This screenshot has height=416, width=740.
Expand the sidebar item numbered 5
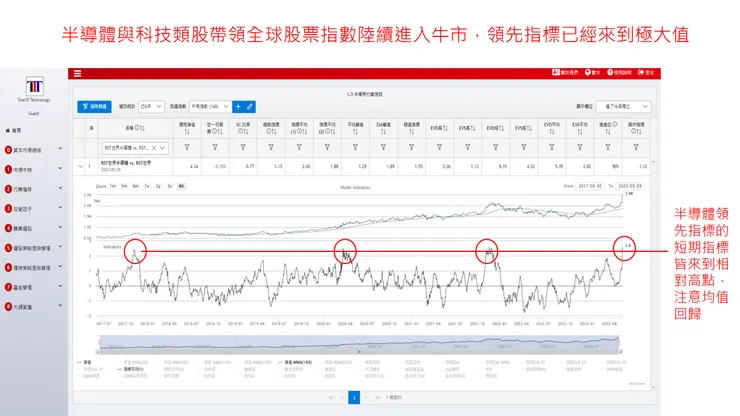(x=60, y=246)
